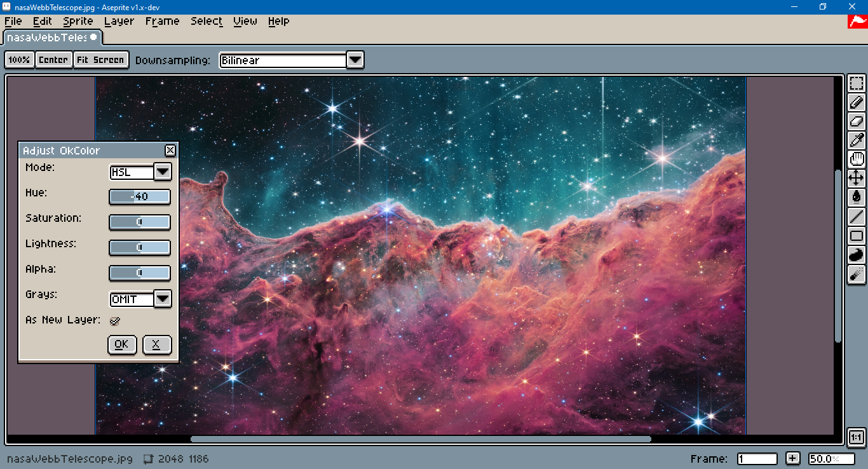Open the Sprite menu

tap(78, 21)
